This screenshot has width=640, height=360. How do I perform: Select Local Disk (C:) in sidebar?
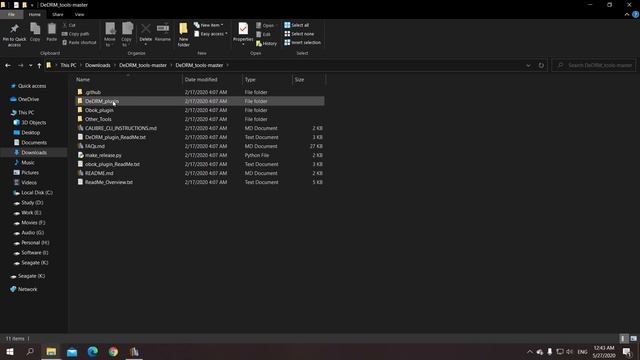(x=37, y=193)
